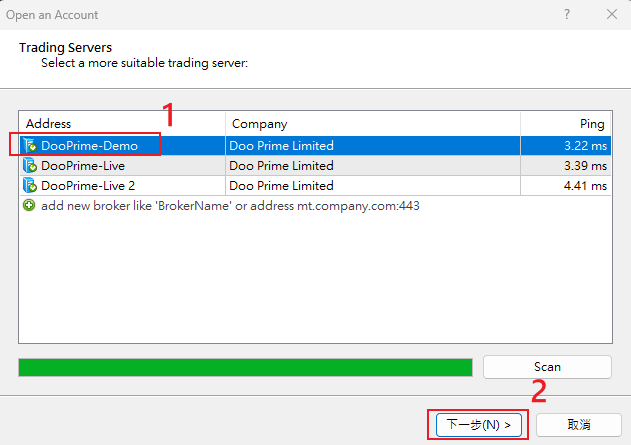
Task: Select the DooPrime-Demo server name
Action: (x=89, y=145)
